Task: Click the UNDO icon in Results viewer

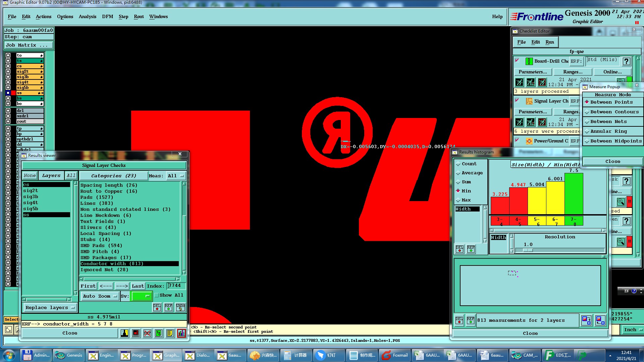Action: 180,307
